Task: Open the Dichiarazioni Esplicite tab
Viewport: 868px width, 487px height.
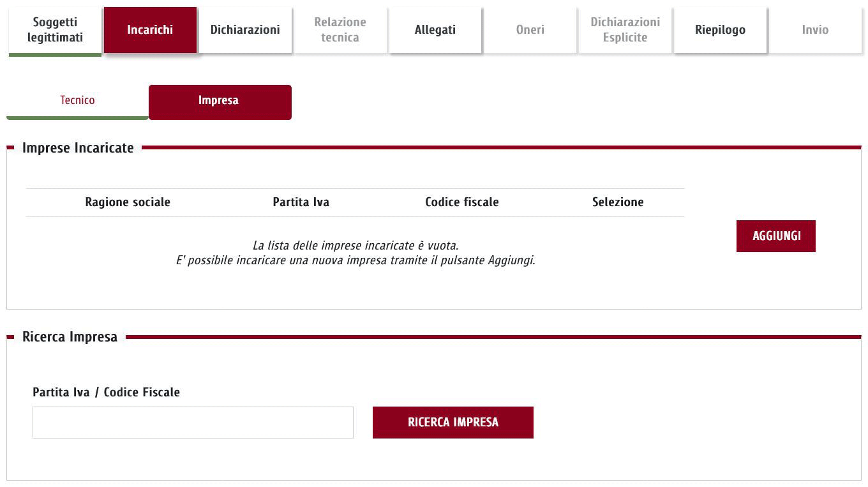Action: [625, 30]
